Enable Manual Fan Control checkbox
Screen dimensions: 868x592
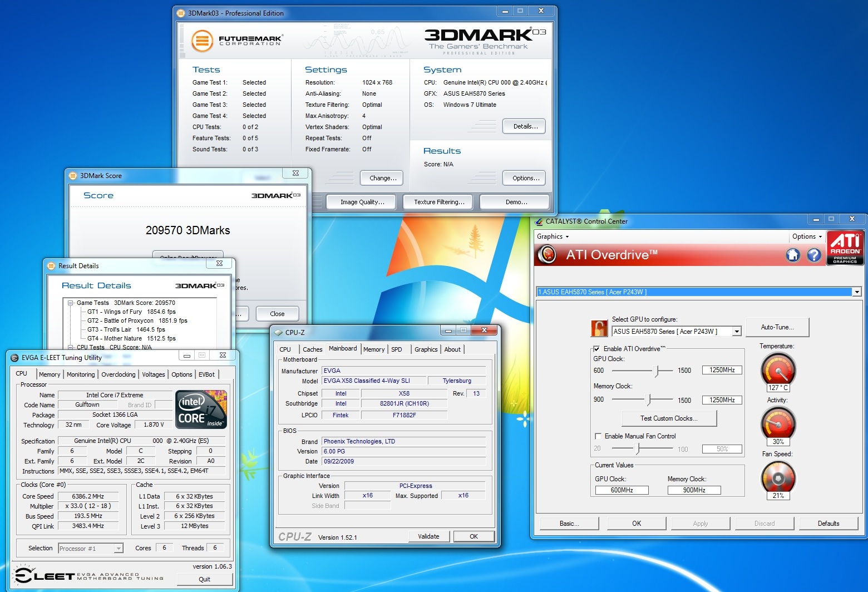pyautogui.click(x=598, y=436)
